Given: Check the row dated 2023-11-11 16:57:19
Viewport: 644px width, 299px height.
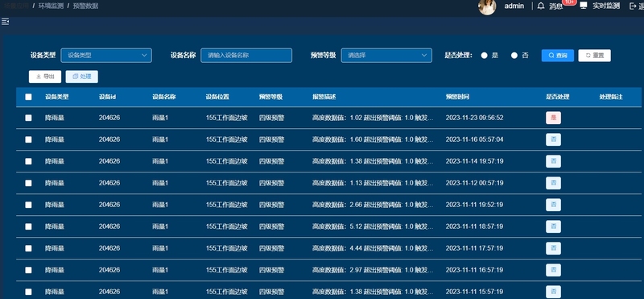Looking at the screenshot, I should [x=28, y=270].
